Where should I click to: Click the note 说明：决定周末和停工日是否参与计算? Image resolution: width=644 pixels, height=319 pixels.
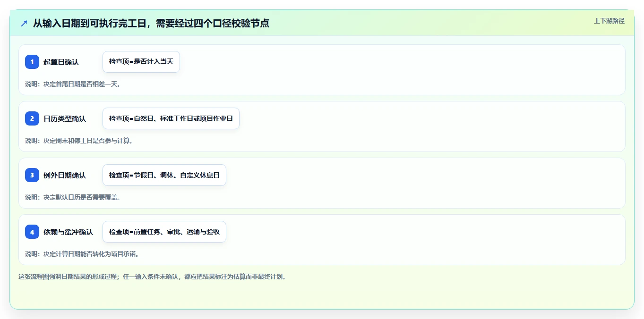79,141
